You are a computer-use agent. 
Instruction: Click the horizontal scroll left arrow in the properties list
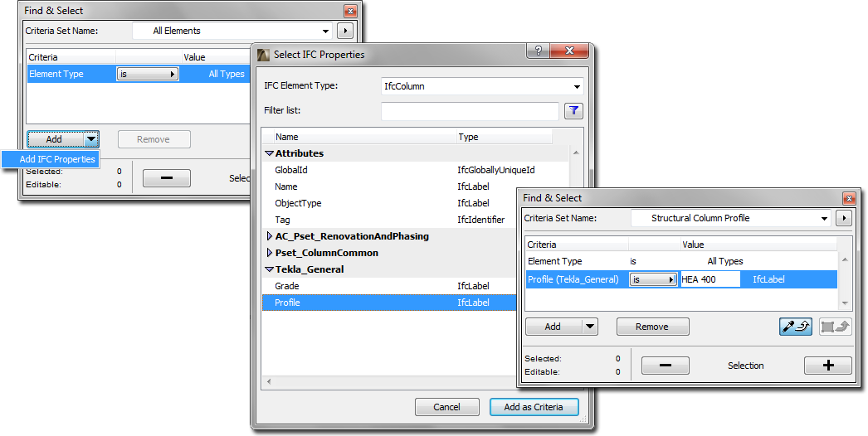[269, 381]
